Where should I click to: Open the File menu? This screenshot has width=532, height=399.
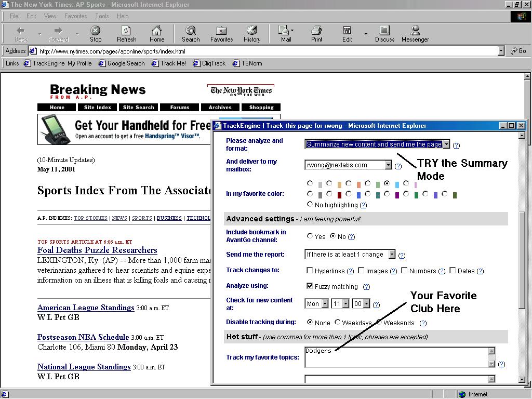click(14, 16)
